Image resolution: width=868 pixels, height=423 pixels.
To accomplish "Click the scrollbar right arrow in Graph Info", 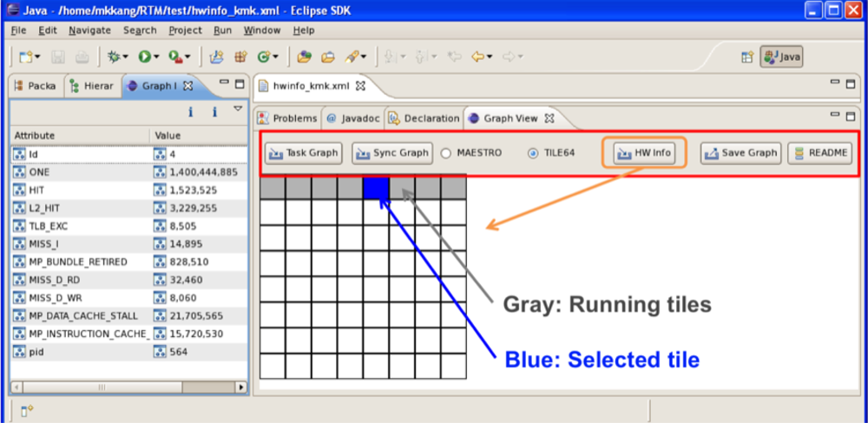I will pyautogui.click(x=240, y=387).
